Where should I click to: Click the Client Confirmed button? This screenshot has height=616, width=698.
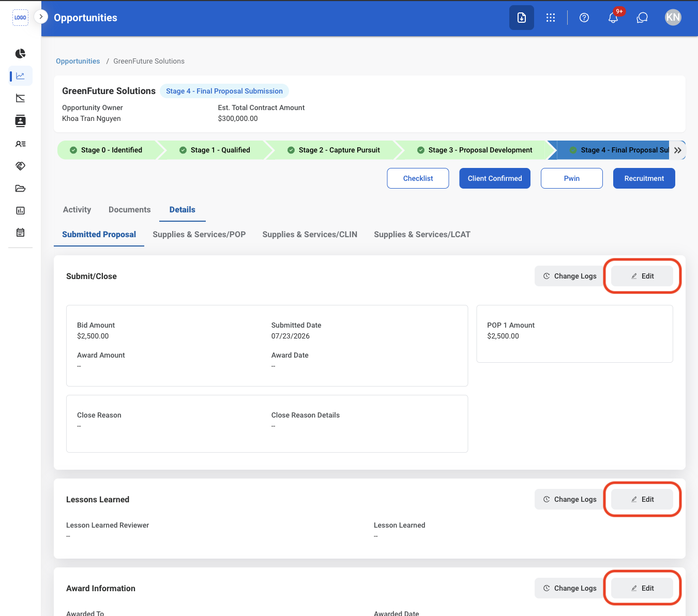(x=495, y=178)
